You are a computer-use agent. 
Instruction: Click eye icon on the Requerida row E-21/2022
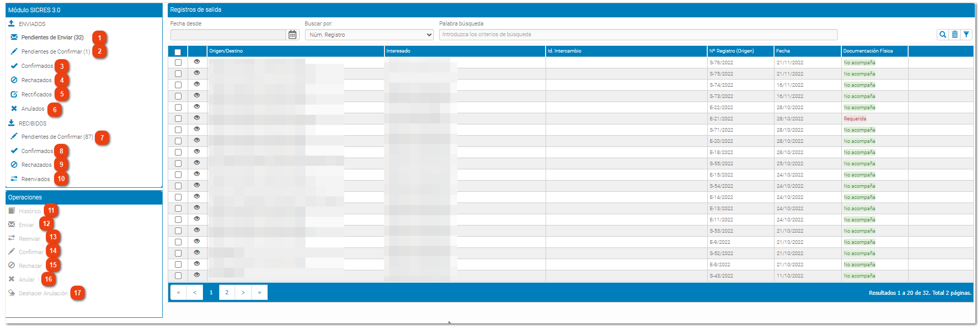pos(197,118)
